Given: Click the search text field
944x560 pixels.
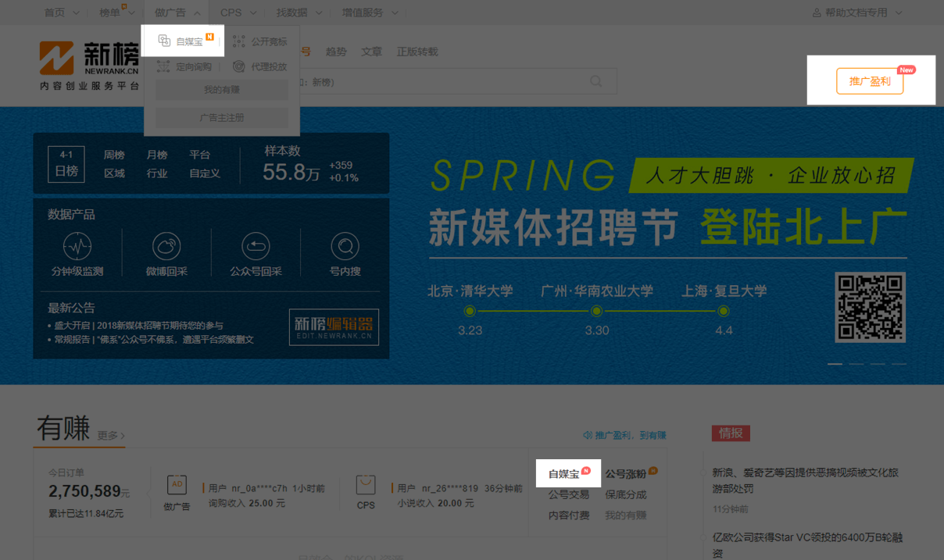Looking at the screenshot, I should pos(438,81).
